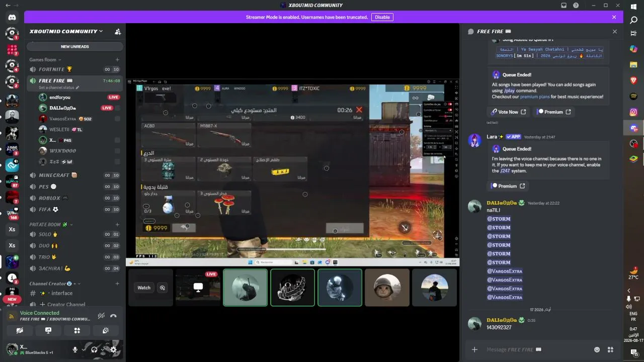This screenshot has width=644, height=362.
Task: Go back with the title bar left arrow
Action: [x=8, y=6]
